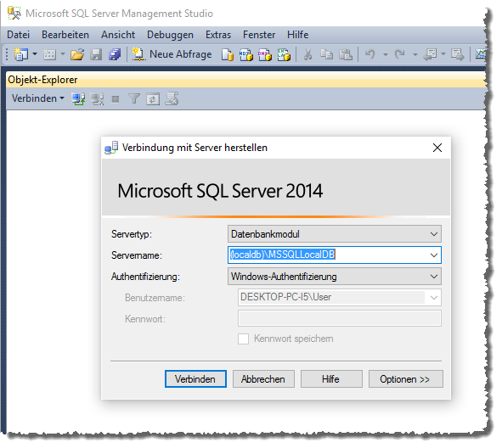502x448 pixels.
Task: Click the DMX query icon
Action: (265, 54)
